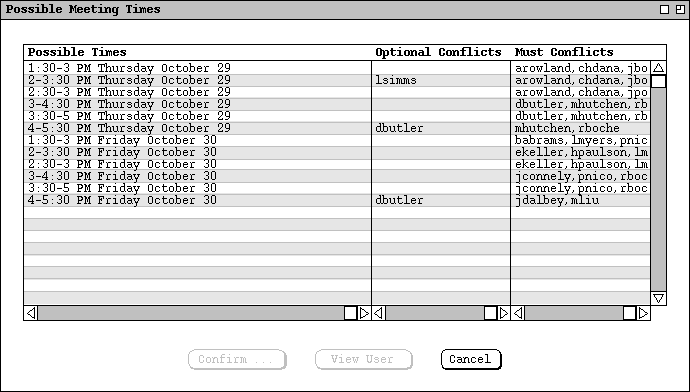Viewport: 690px width, 392px height.
Task: Click left arrow of Must Conflicts scrollbar
Action: (518, 313)
